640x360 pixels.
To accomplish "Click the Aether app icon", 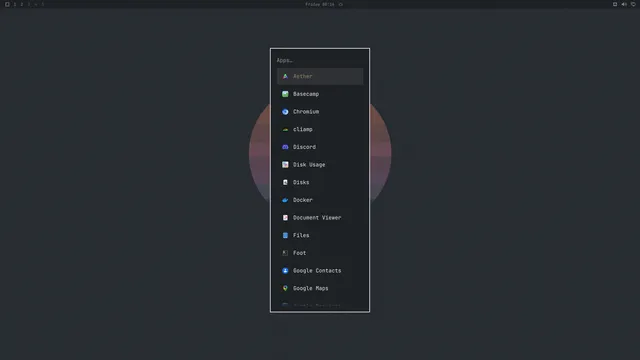I will (285, 76).
